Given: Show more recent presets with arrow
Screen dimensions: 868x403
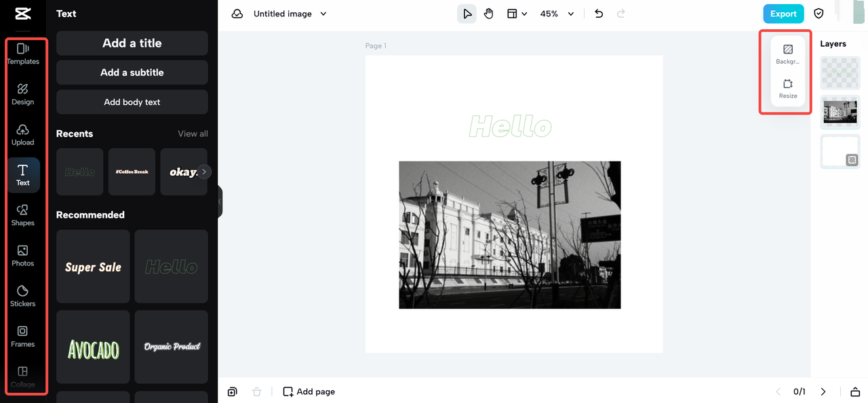Looking at the screenshot, I should pos(204,172).
